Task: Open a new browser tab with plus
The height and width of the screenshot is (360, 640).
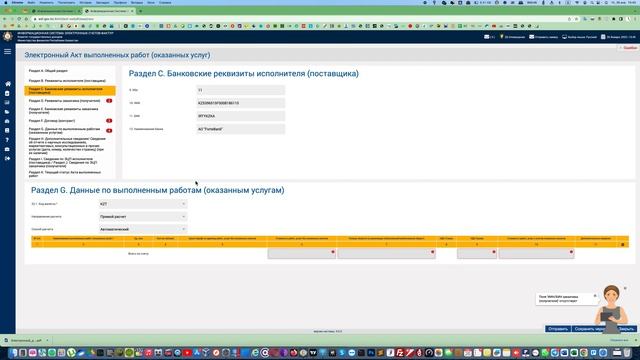Action: (x=140, y=11)
